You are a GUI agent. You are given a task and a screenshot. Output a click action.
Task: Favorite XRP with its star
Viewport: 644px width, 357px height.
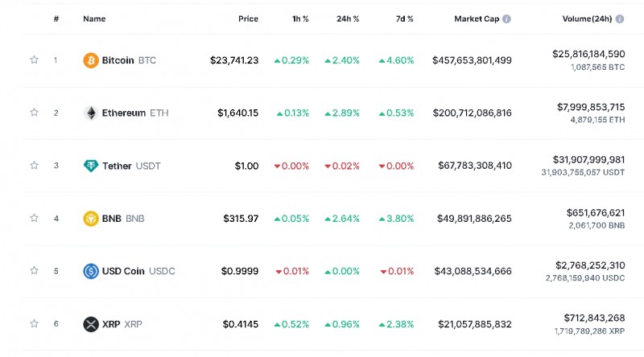click(x=34, y=324)
